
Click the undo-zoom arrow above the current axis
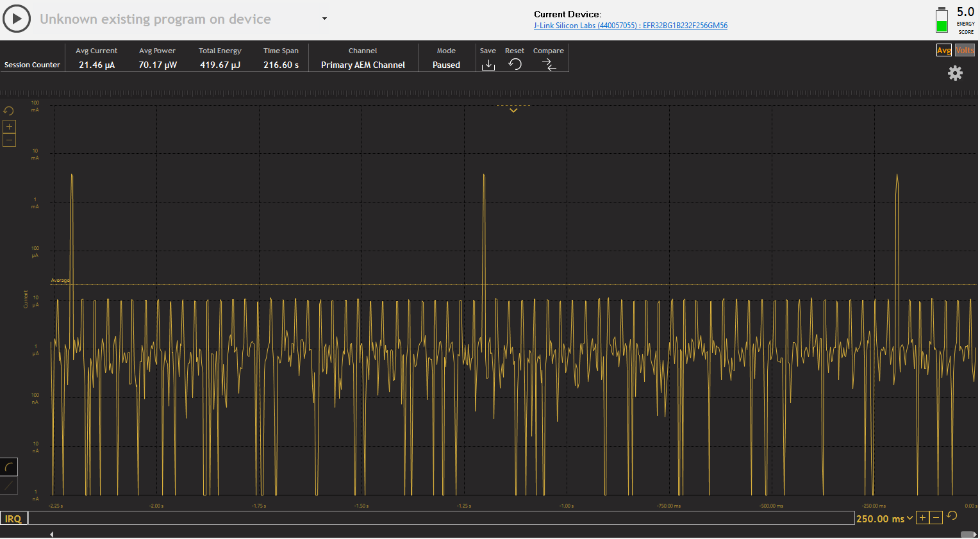click(8, 110)
